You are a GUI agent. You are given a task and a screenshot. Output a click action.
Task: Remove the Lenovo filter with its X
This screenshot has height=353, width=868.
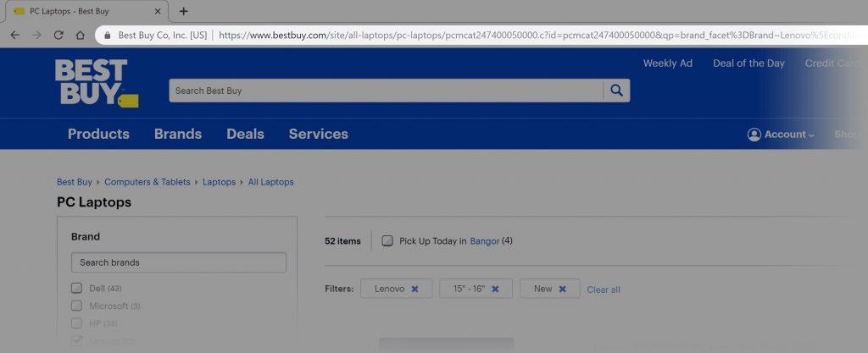click(415, 289)
